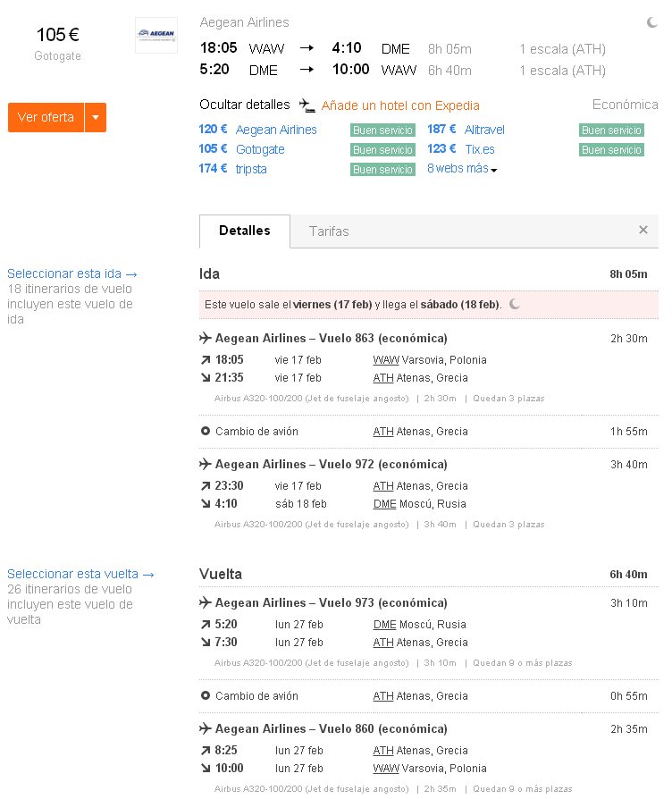Switch to the Tarifas tab
672x799 pixels.
[x=329, y=231]
